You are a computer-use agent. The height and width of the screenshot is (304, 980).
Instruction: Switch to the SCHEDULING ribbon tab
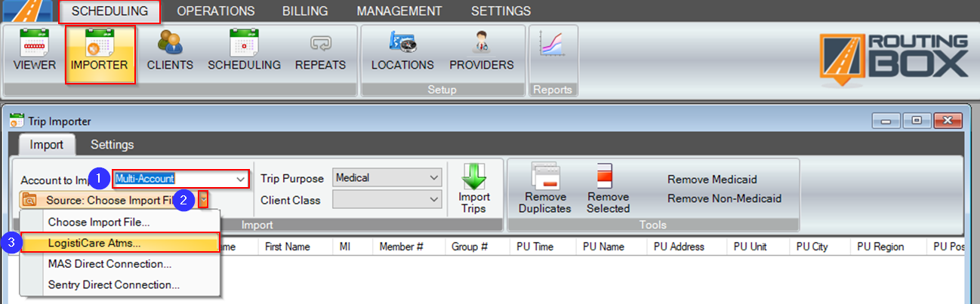pos(109,11)
